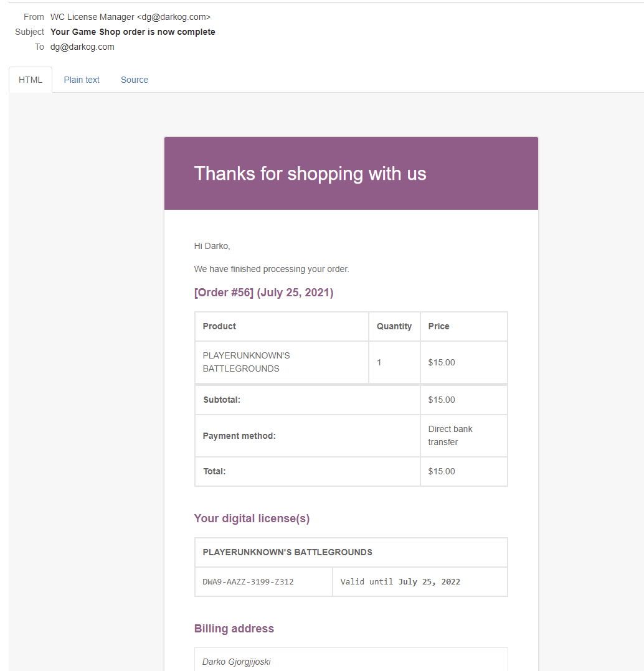Click the license key DWA9-AAZZ-3199-Z312
Viewport: 644px width, 671px height.
[x=248, y=582]
